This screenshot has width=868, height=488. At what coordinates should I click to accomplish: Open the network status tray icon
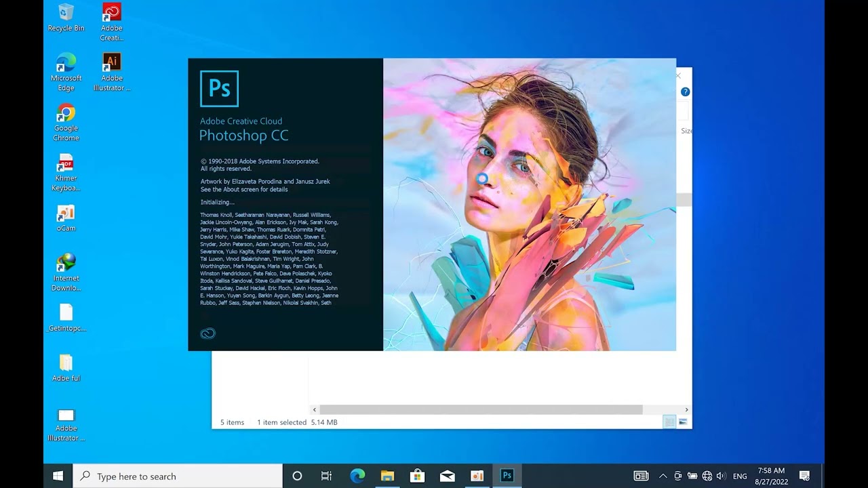[707, 476]
